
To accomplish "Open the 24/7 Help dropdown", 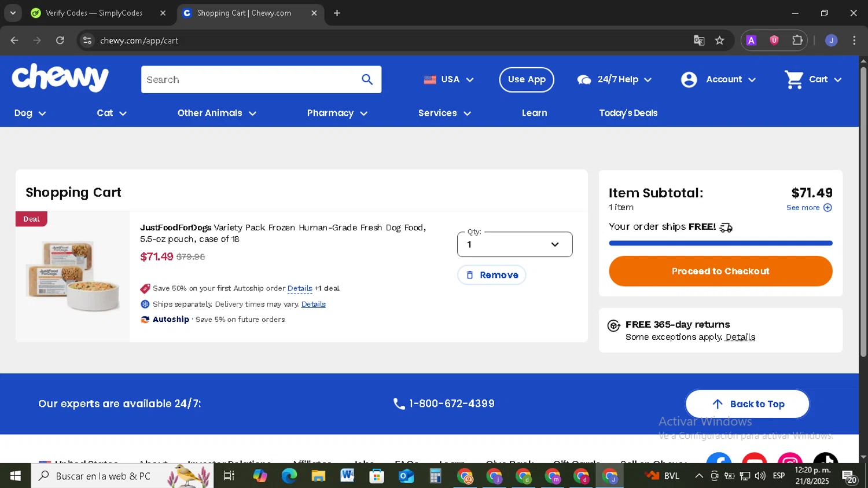I will [615, 79].
